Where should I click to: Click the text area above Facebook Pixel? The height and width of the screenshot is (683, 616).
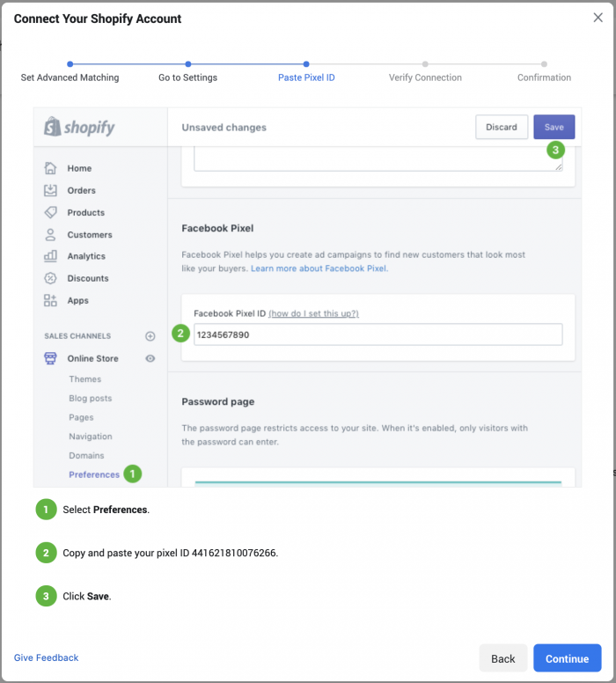pos(378,159)
